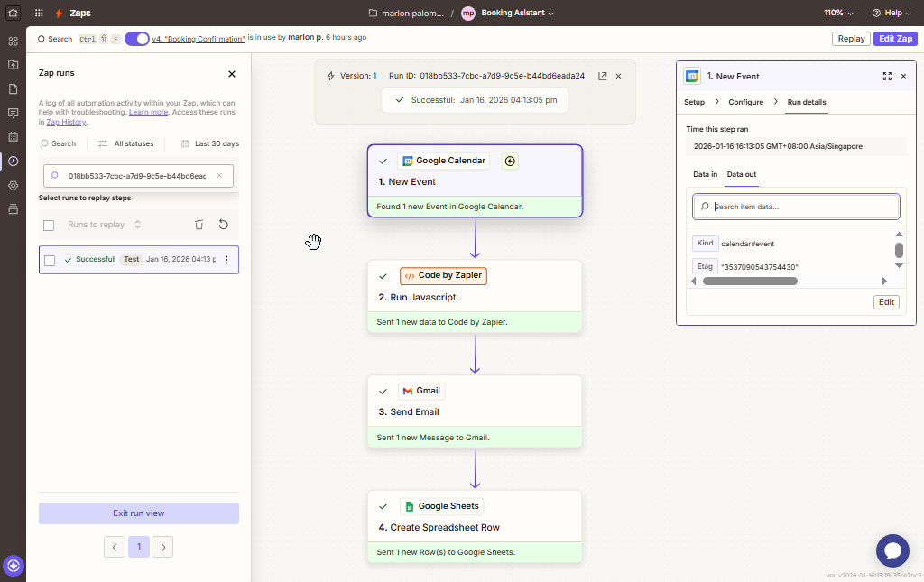
Task: Click the Search button in top bar
Action: pos(54,39)
